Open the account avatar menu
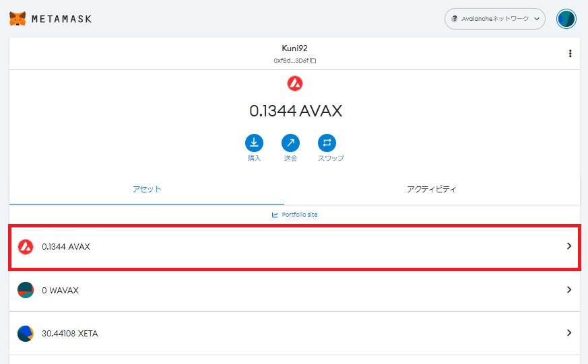The image size is (588, 364). coord(566,19)
